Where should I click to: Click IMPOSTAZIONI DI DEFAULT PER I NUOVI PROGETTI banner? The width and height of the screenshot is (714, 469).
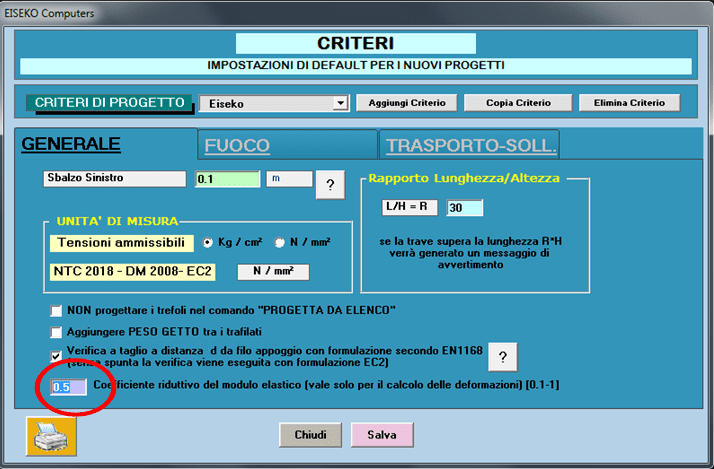tap(356, 66)
